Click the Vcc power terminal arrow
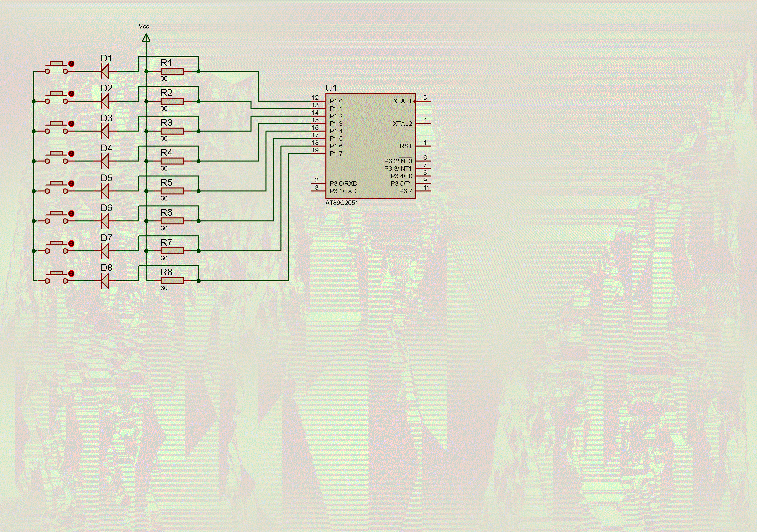The image size is (757, 532). [146, 38]
